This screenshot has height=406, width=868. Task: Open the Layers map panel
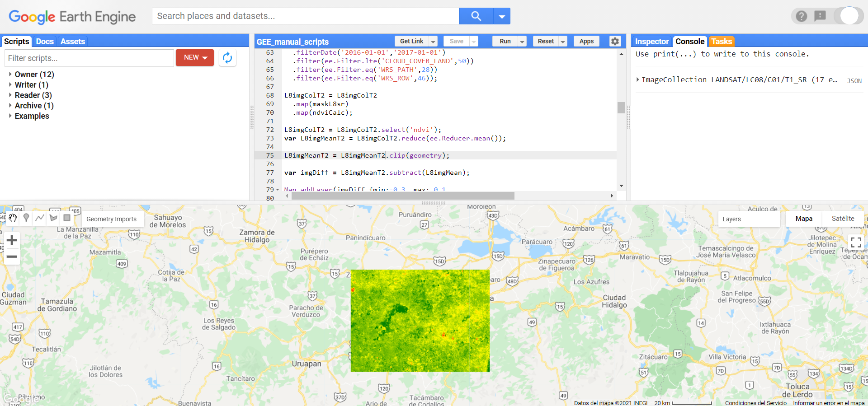749,219
